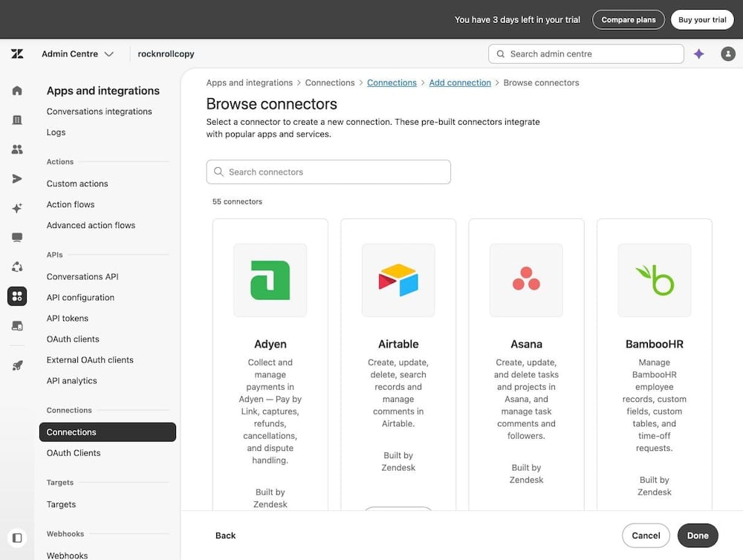Open API tokens
Screen dimensions: 743x560
(68, 318)
